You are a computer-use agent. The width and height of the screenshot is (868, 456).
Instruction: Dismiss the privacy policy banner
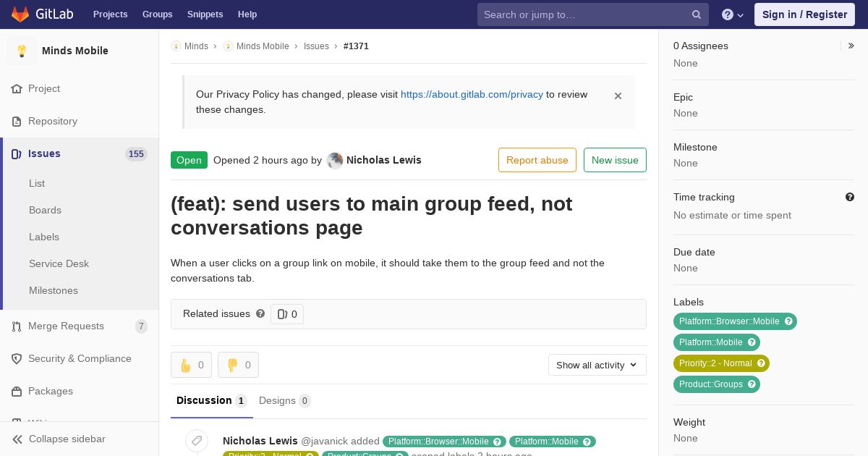click(618, 96)
